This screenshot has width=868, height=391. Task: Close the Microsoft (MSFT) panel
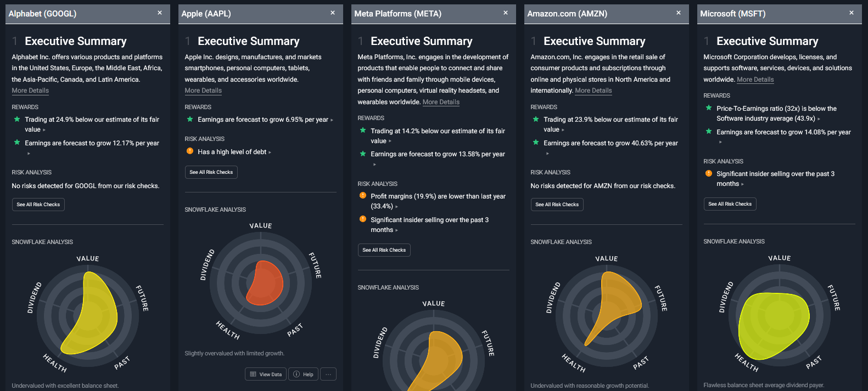(852, 13)
